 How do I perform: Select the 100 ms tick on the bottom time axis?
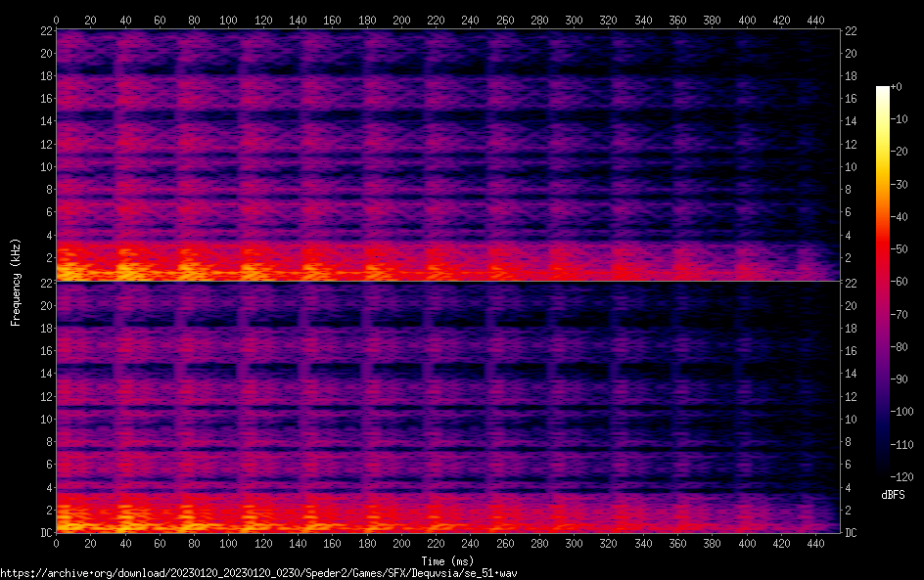tap(229, 543)
